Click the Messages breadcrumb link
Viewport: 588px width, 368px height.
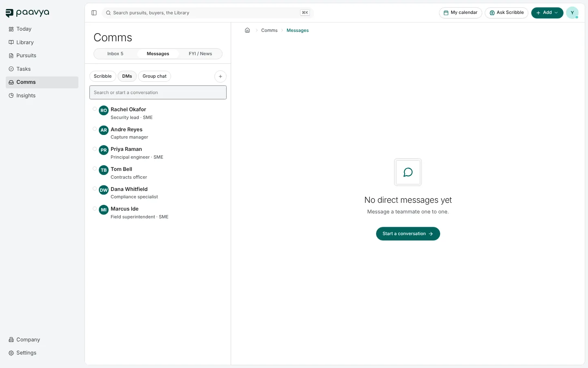[298, 30]
